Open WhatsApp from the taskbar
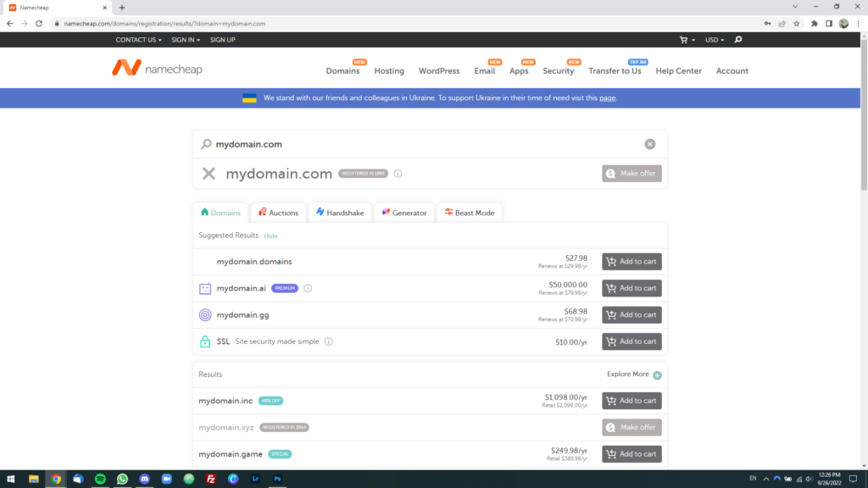Image resolution: width=868 pixels, height=488 pixels. coord(122,480)
